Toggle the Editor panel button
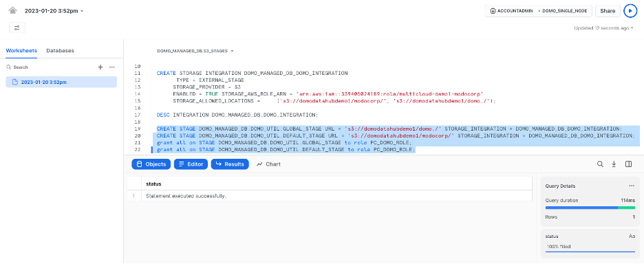The image size is (644, 264). click(x=191, y=164)
